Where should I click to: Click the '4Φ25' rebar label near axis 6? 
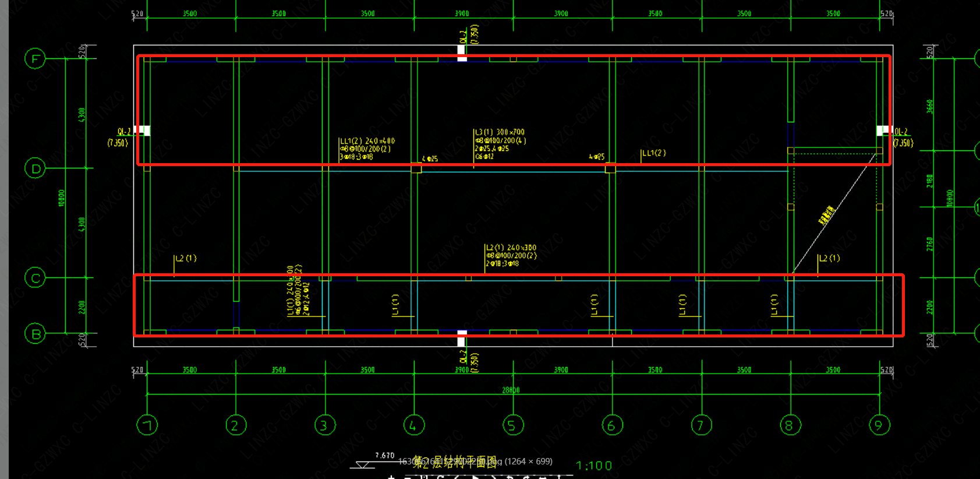[597, 157]
